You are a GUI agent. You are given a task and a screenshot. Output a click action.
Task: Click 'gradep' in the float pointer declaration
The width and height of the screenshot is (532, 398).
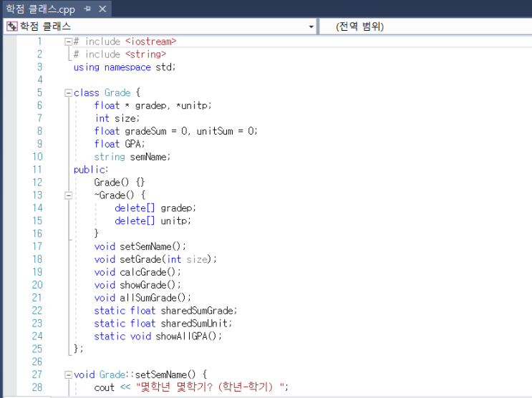pyautogui.click(x=150, y=106)
